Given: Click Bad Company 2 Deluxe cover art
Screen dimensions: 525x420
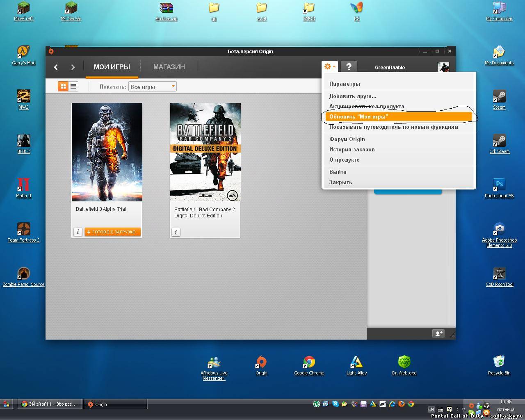Looking at the screenshot, I should [205, 152].
